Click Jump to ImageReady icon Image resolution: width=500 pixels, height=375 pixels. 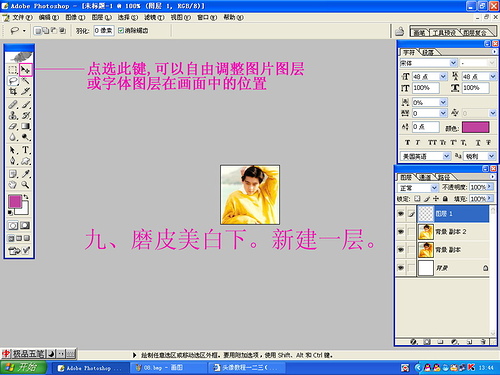coord(19,251)
